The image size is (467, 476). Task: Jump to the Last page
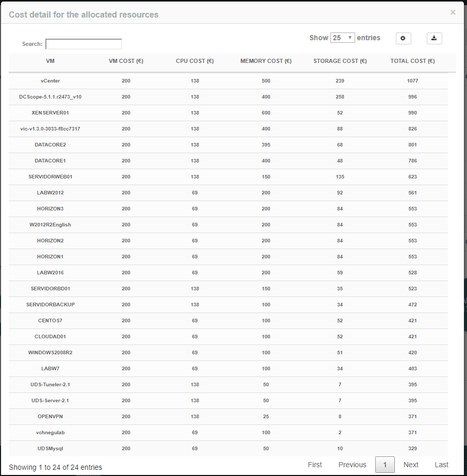click(x=441, y=465)
